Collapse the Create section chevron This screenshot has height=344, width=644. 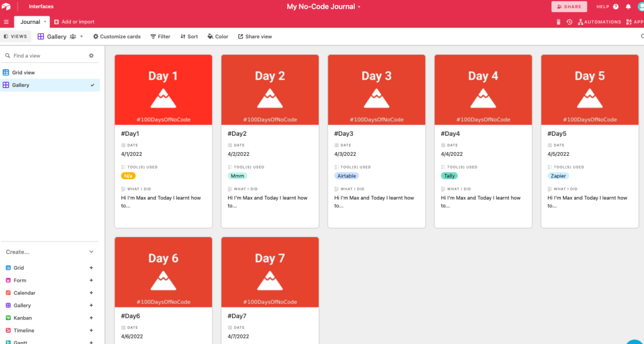91,252
